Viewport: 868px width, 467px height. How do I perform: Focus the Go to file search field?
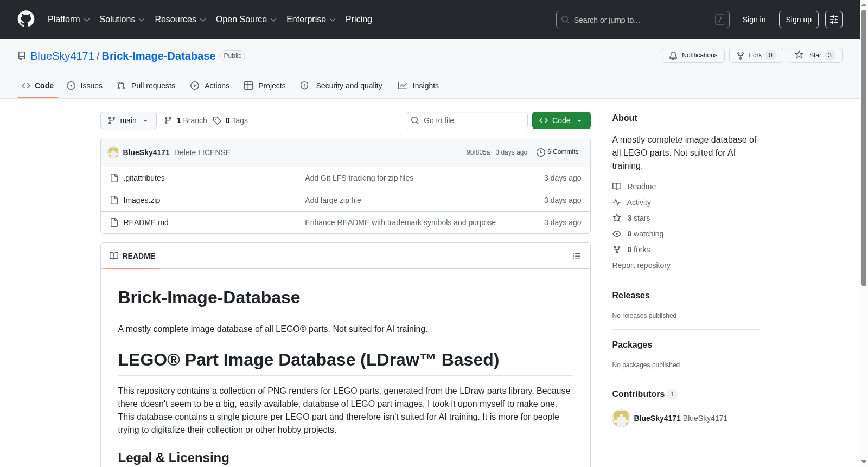467,120
